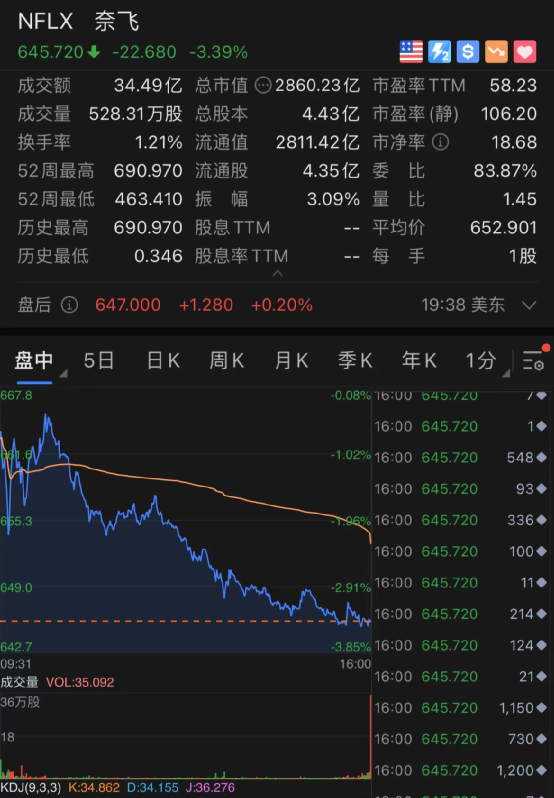Switch to the 周K chart tab
This screenshot has width=554, height=798.
[227, 360]
